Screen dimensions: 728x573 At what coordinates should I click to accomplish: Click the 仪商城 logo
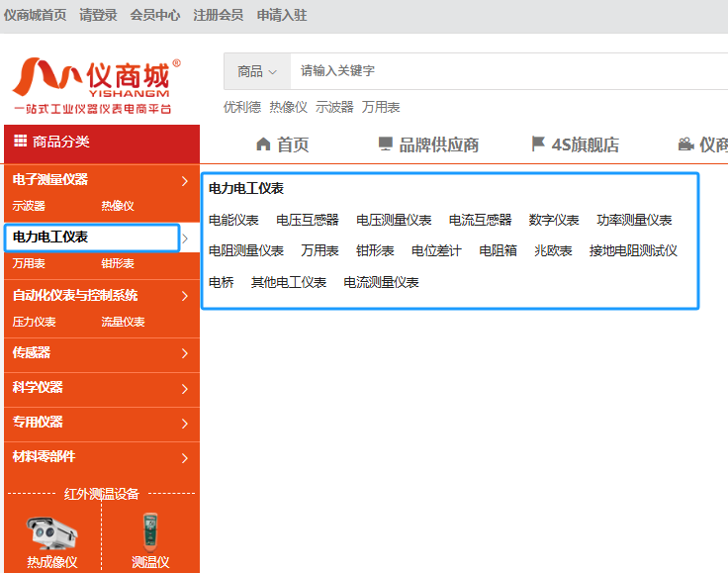pos(96,85)
